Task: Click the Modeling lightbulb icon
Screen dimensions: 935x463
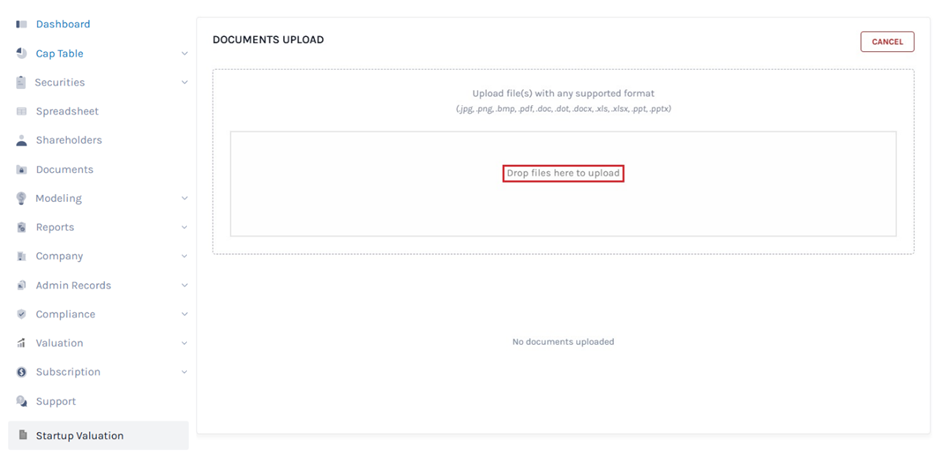Action: [21, 198]
